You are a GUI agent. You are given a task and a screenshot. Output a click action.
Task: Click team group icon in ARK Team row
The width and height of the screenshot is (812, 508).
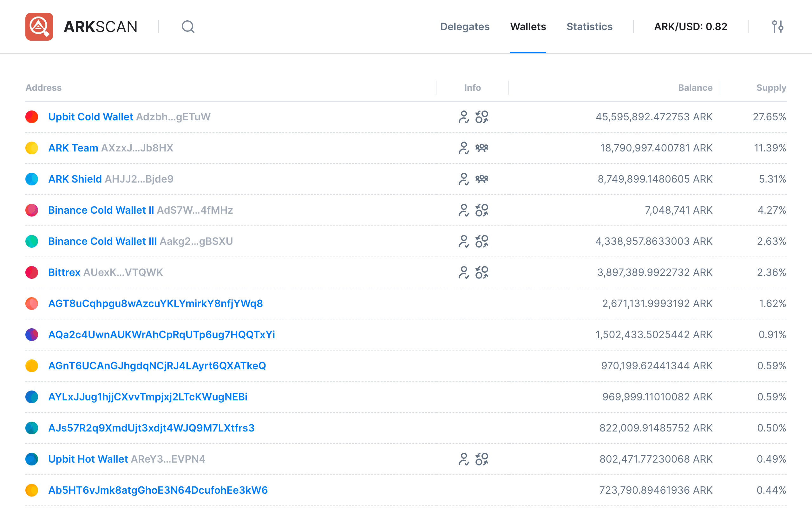(x=482, y=148)
